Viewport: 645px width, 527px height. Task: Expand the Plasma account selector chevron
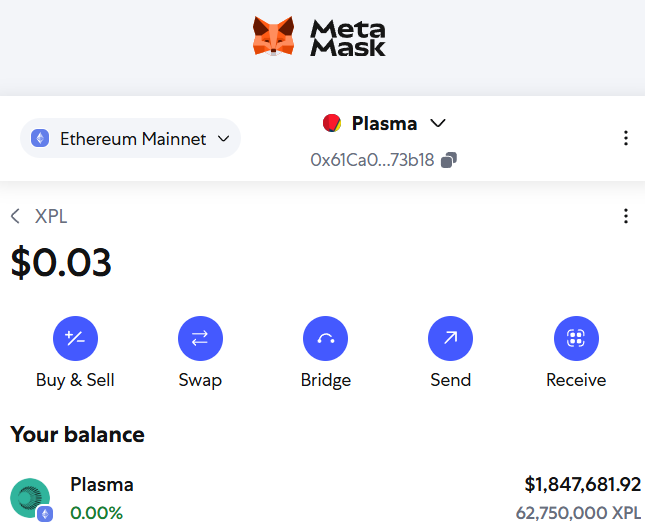click(438, 123)
